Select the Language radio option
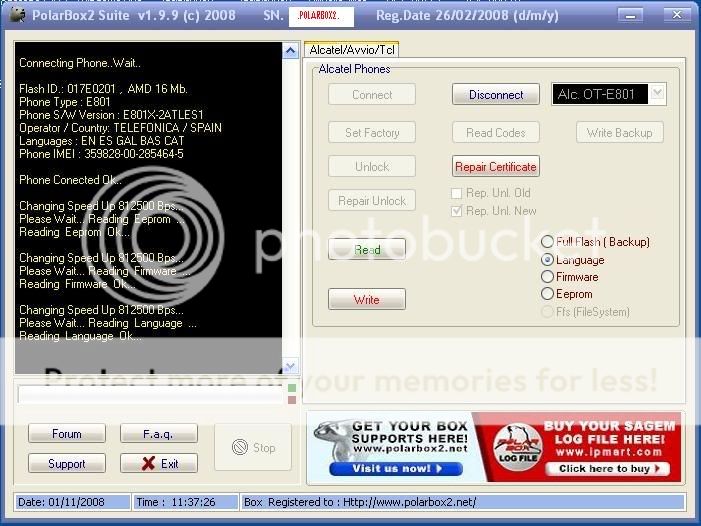The width and height of the screenshot is (701, 526). 547,260
